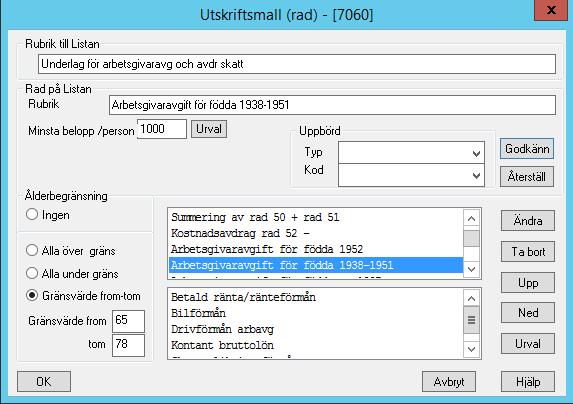Screen dimensions: 573x404
Task: Select 'Arbetsgivaravgift för födda 1952' row
Action: tap(316, 249)
